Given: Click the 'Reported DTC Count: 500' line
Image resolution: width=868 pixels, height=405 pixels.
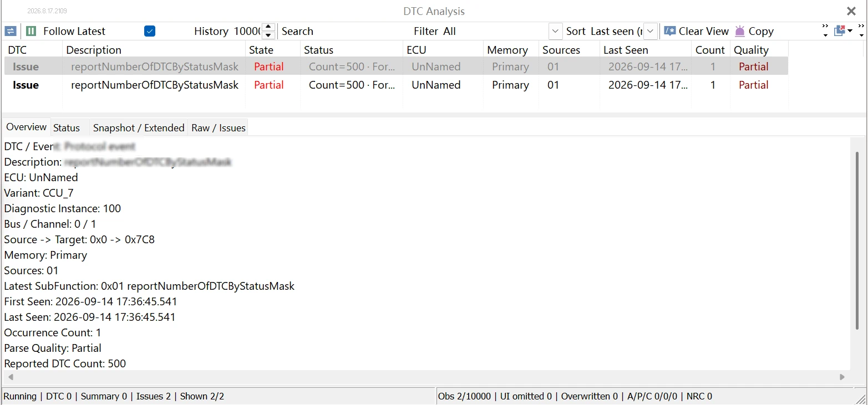Looking at the screenshot, I should pyautogui.click(x=65, y=363).
